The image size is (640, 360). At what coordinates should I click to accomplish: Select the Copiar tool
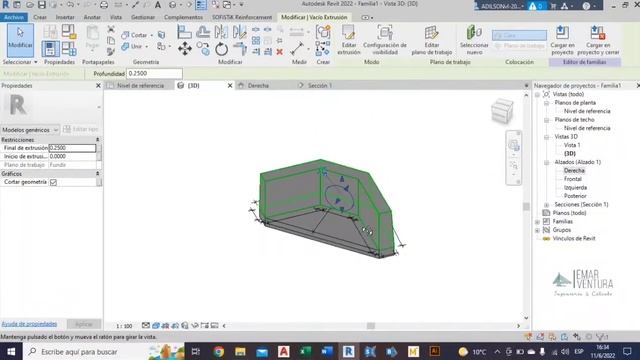202,49
